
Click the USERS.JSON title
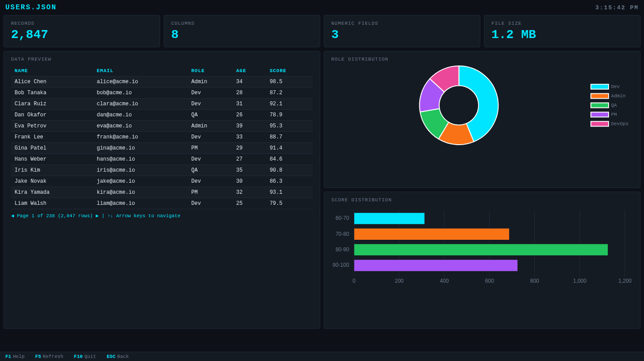31,7
